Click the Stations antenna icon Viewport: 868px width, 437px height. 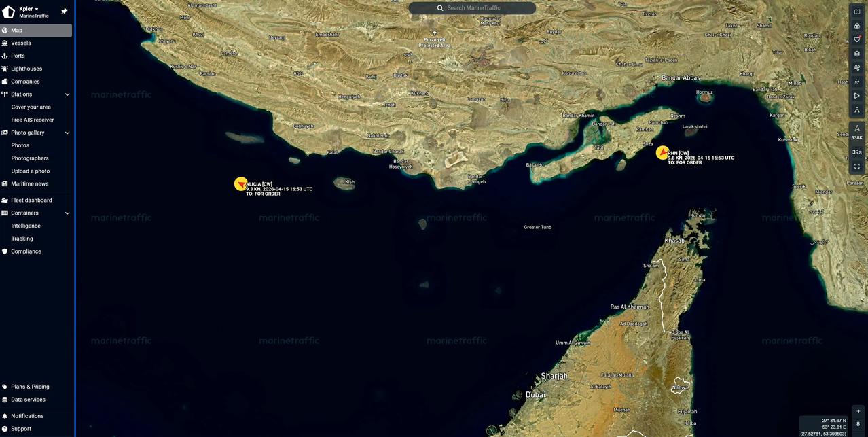tap(5, 94)
